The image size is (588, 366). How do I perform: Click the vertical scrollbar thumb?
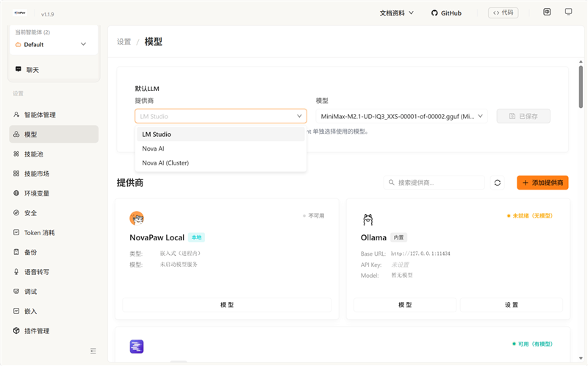(581, 86)
